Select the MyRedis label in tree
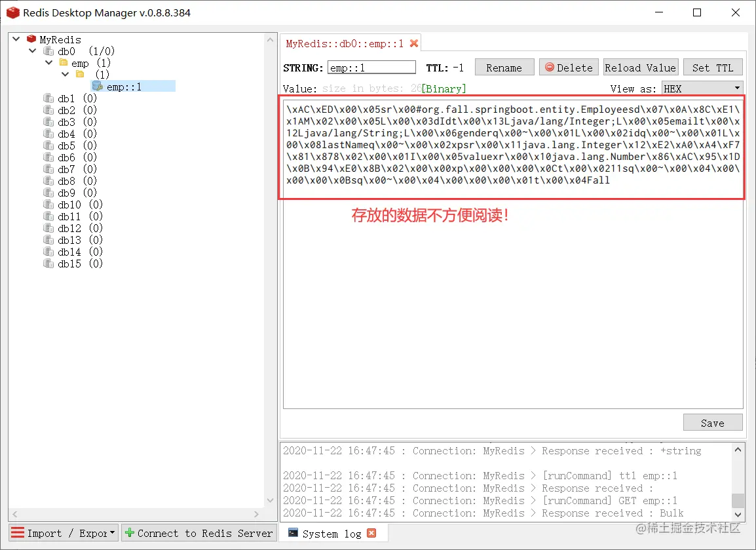 (x=60, y=39)
